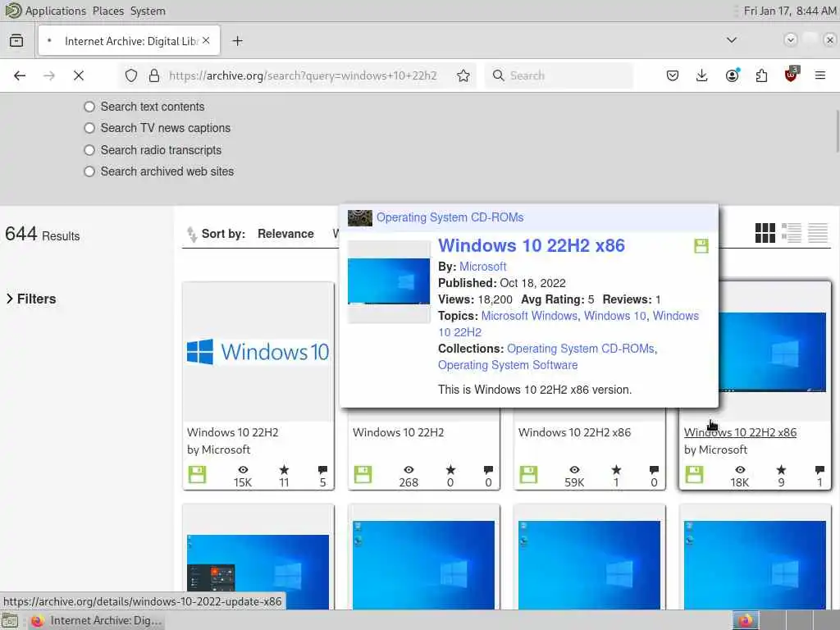Click the 644 Results count text
The height and width of the screenshot is (630, 840).
click(43, 234)
